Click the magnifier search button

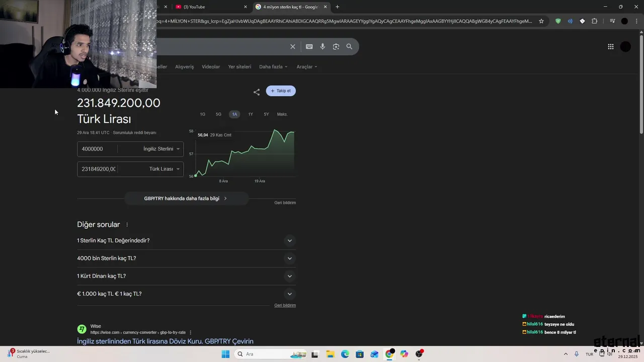point(349,46)
